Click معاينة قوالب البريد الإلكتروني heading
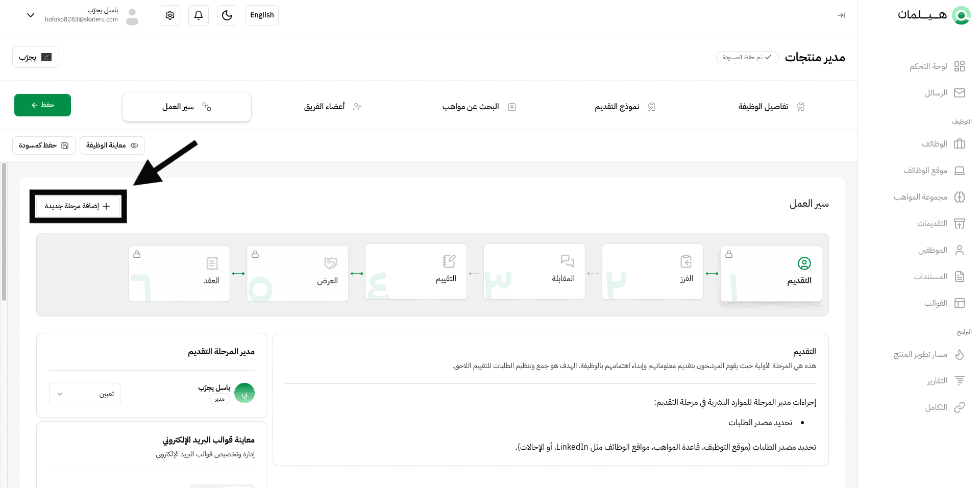Viewport: 980px width, 488px height. tap(208, 440)
